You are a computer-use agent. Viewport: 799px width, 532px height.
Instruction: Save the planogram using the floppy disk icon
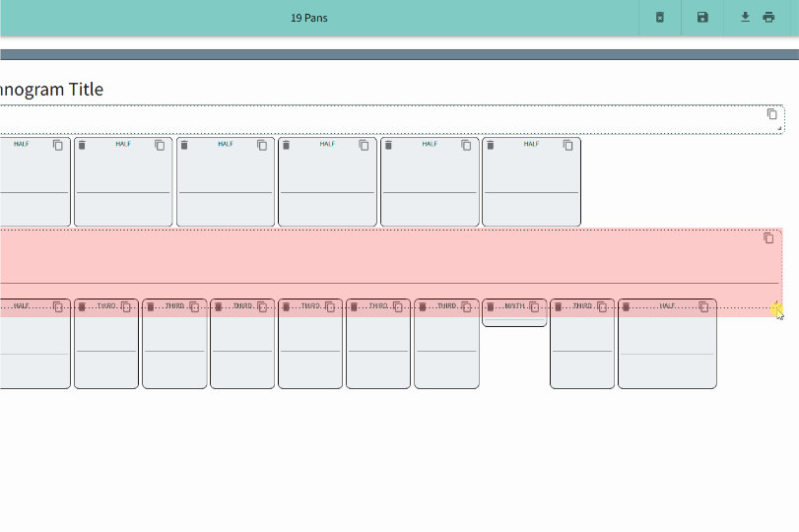[702, 18]
